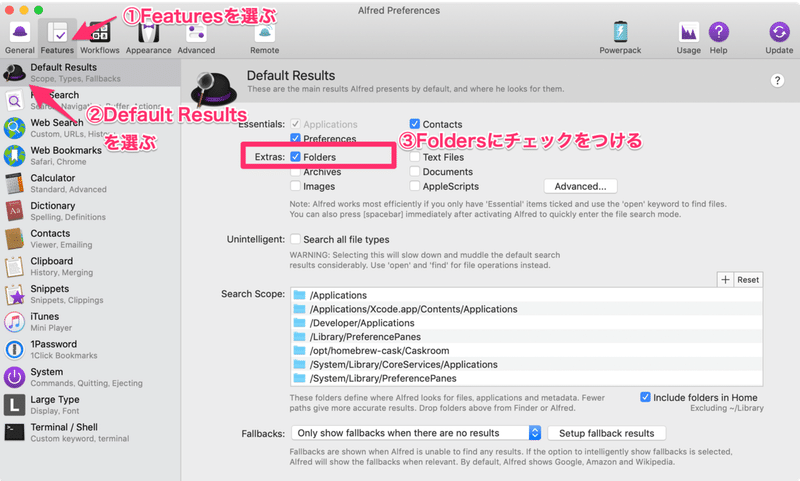Image resolution: width=800 pixels, height=481 pixels.
Task: Enable the AppleScripts checkbox
Action: click(414, 186)
